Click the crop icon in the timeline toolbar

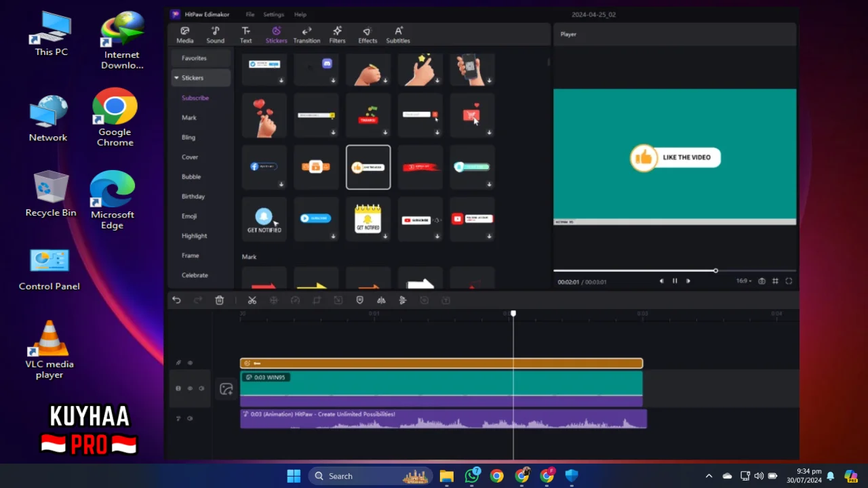point(317,300)
